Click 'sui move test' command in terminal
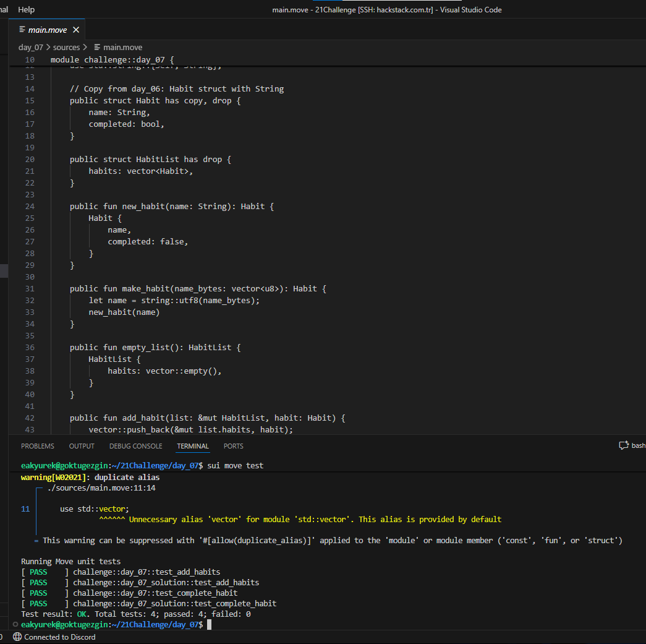 (236, 465)
